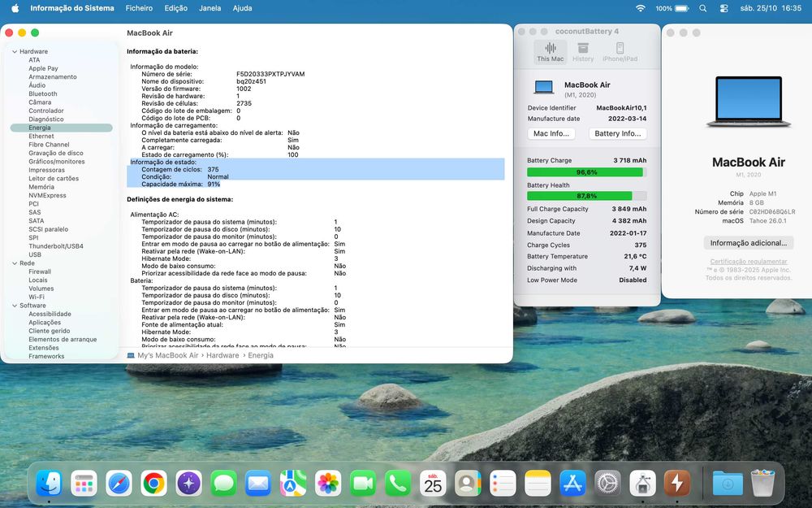Click the date and time in menu bar
812x508 pixels.
(771, 8)
